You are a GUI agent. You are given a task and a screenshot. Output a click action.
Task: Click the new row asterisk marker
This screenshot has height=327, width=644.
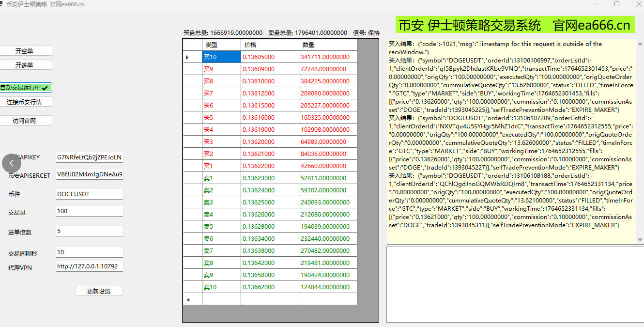coord(188,300)
